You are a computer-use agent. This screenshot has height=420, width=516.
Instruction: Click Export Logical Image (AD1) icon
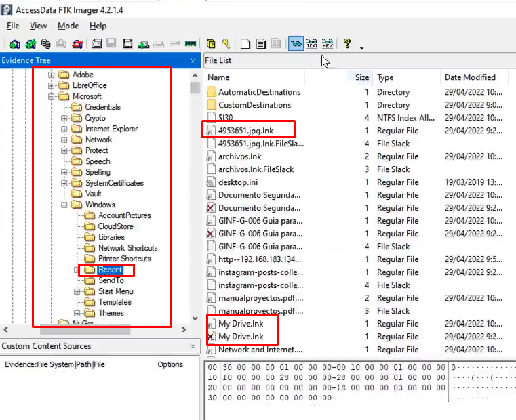(127, 44)
